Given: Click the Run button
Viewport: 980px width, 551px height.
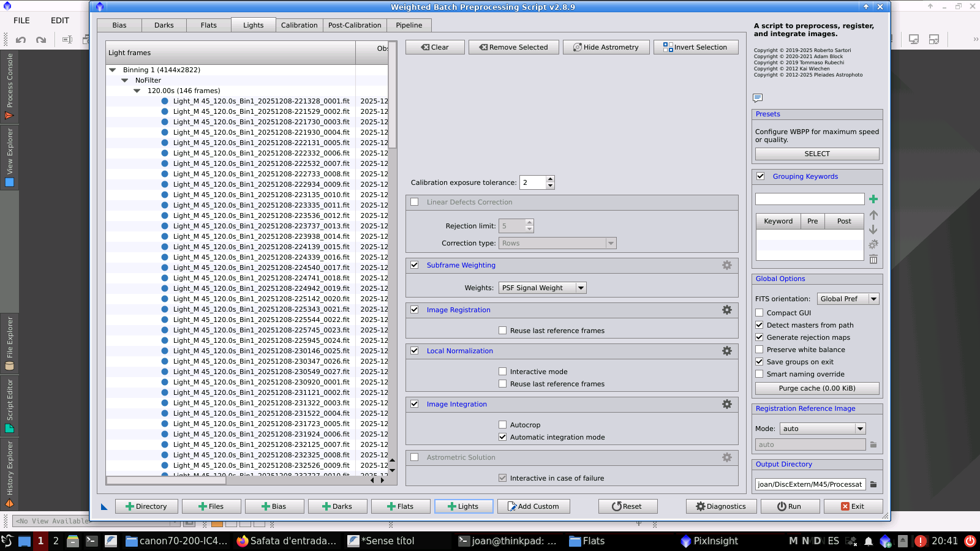Looking at the screenshot, I should coord(789,506).
